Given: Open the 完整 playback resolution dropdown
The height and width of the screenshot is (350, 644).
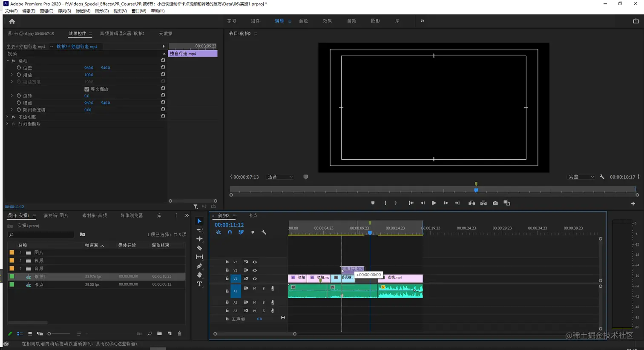Looking at the screenshot, I should click(x=581, y=177).
